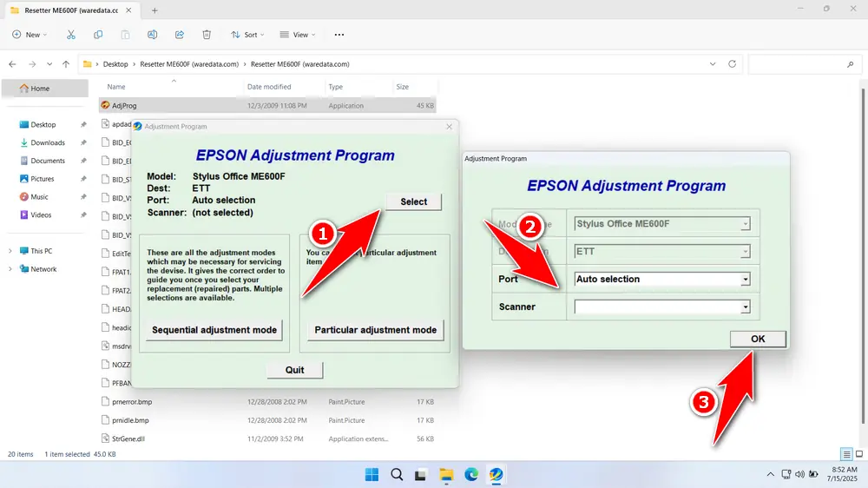Click the Stylus Office ME600F model dropdown
This screenshot has height=488, width=868.
coord(662,224)
